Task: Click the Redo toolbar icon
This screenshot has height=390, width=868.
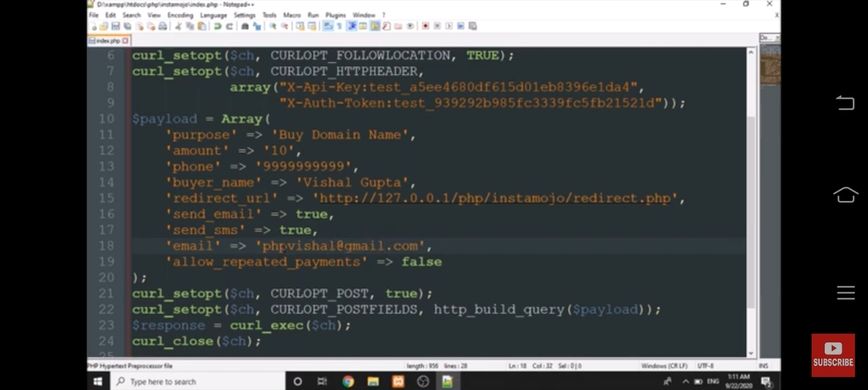Action: 229,26
